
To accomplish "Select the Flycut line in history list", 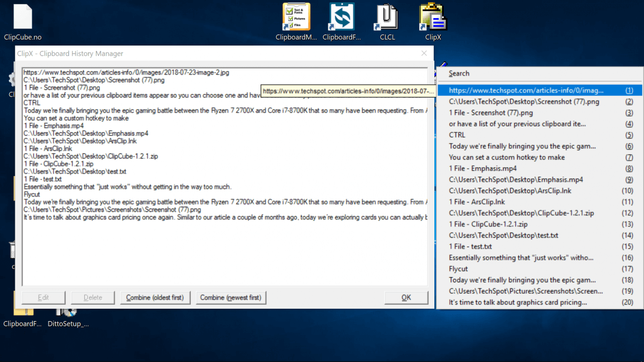I will click(32, 195).
